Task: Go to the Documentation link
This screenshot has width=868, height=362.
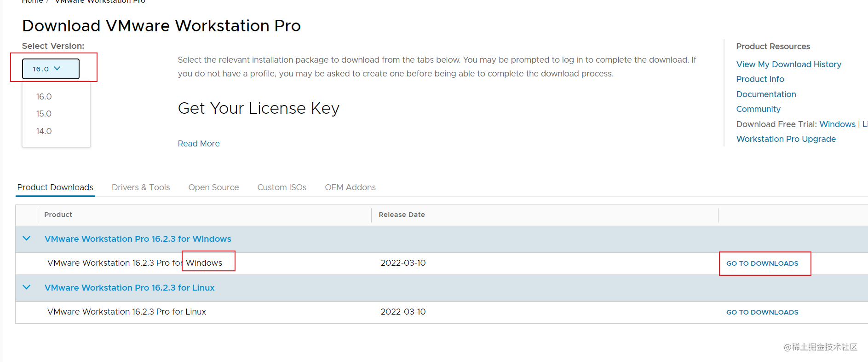Action: 766,94
